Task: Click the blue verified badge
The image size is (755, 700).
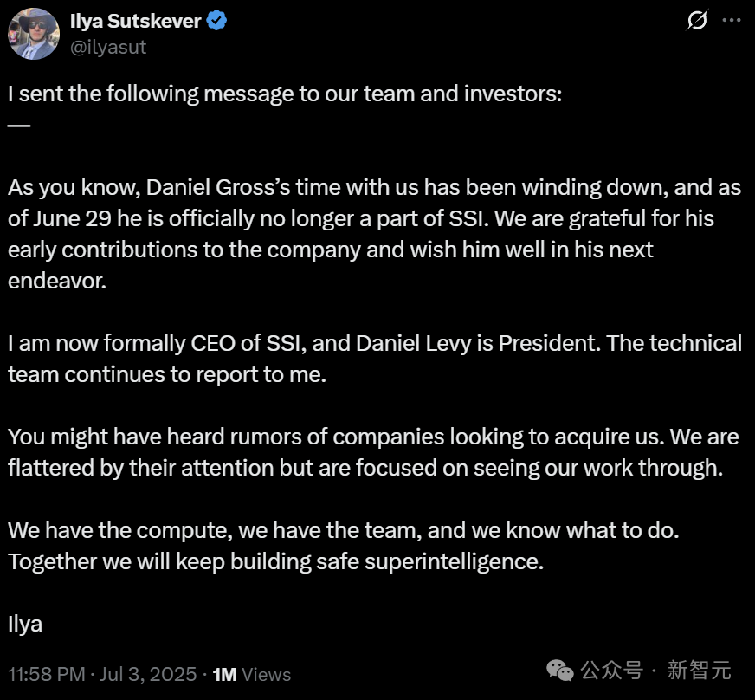Action: click(x=216, y=21)
